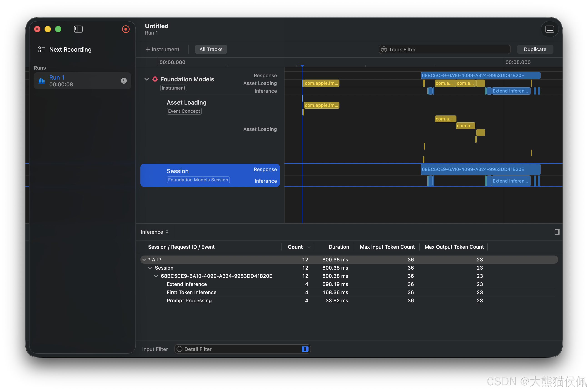Add a new Instrument
This screenshot has width=588, height=391.
[x=162, y=49]
